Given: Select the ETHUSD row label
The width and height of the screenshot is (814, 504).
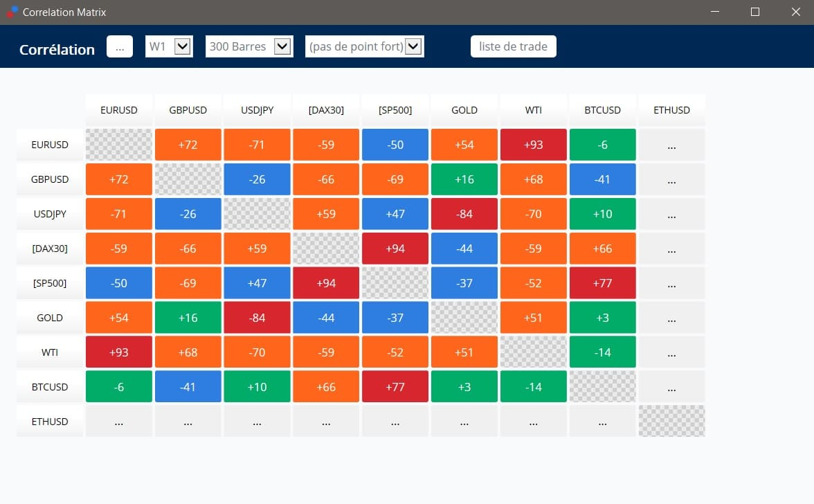Looking at the screenshot, I should [x=50, y=422].
